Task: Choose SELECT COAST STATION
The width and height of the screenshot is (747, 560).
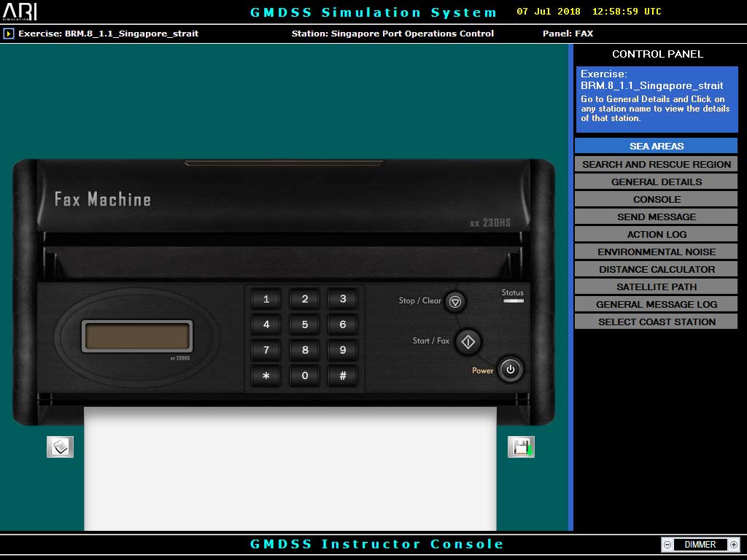Action: point(656,322)
